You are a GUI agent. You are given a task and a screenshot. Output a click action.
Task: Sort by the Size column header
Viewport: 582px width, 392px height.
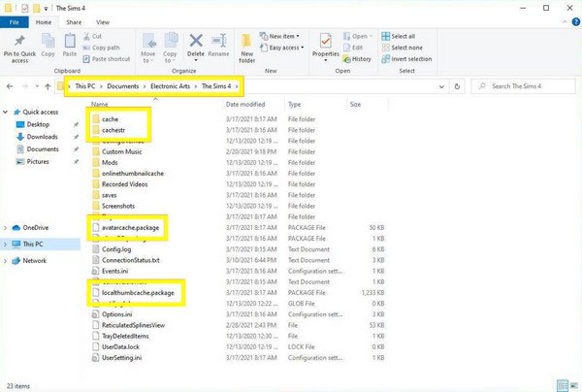(355, 105)
